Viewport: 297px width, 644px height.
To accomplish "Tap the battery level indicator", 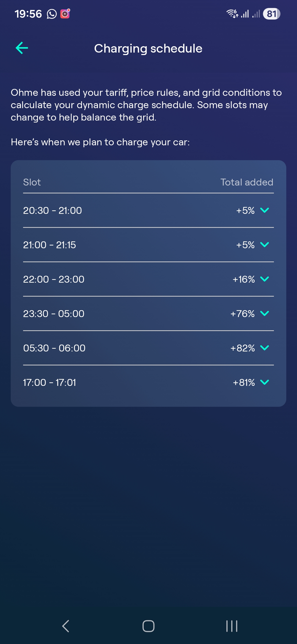I will point(271,14).
